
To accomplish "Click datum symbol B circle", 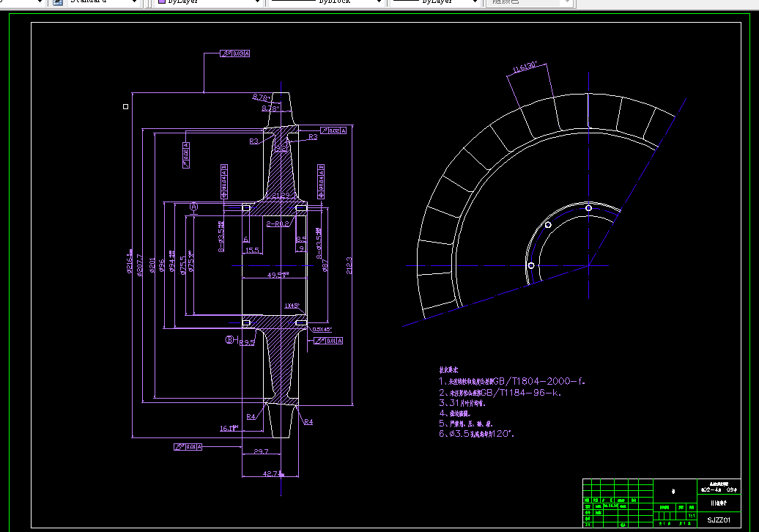I will point(229,340).
